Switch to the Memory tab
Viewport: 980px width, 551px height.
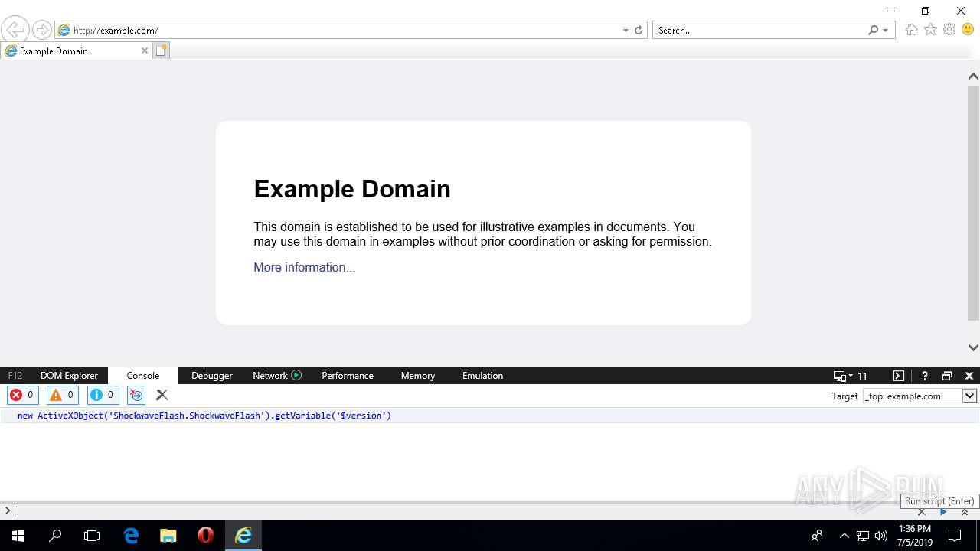[417, 376]
